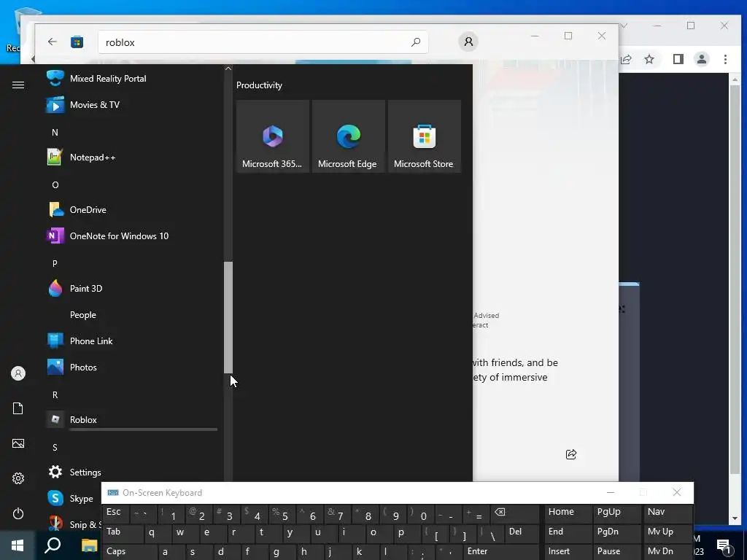Click End key on On-Screen Keyboard
Screen dimensions: 747x560
[568, 532]
